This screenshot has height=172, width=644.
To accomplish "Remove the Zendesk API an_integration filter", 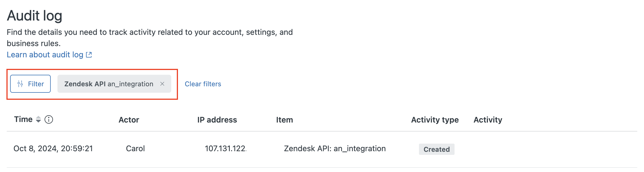I will [162, 84].
